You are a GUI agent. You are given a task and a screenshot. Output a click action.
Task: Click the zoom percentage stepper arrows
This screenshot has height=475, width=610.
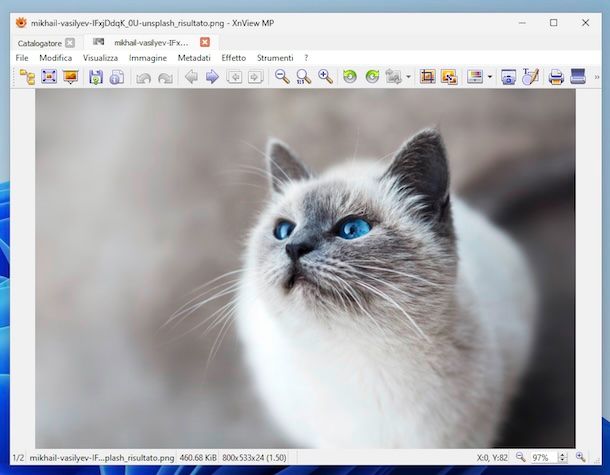tap(562, 457)
